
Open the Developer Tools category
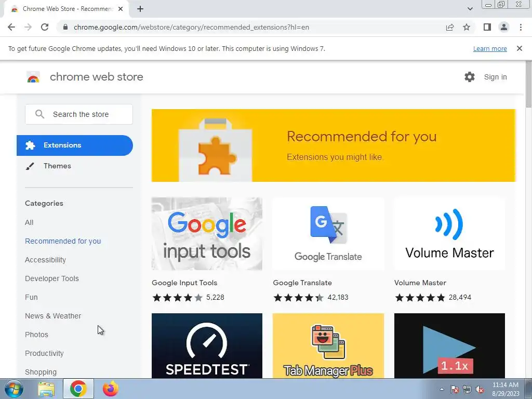[52, 278]
